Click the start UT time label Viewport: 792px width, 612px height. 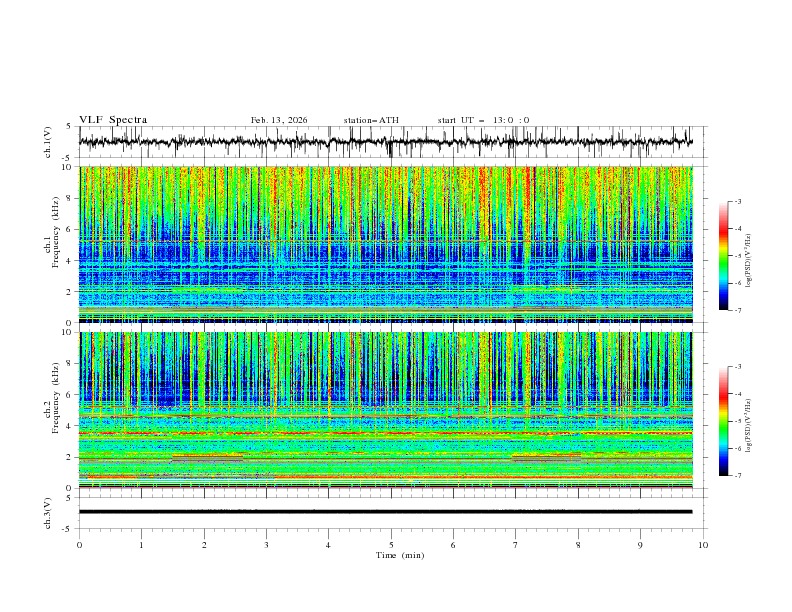click(483, 120)
